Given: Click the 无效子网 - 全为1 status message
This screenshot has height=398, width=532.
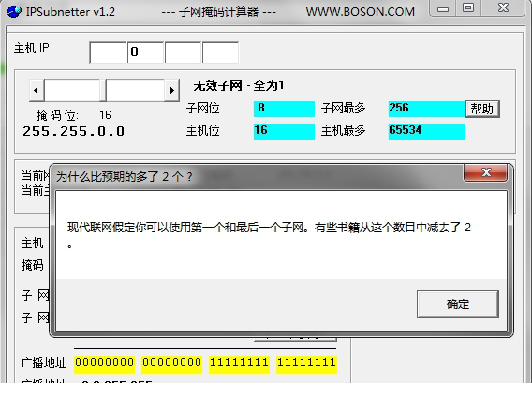Looking at the screenshot, I should 239,85.
